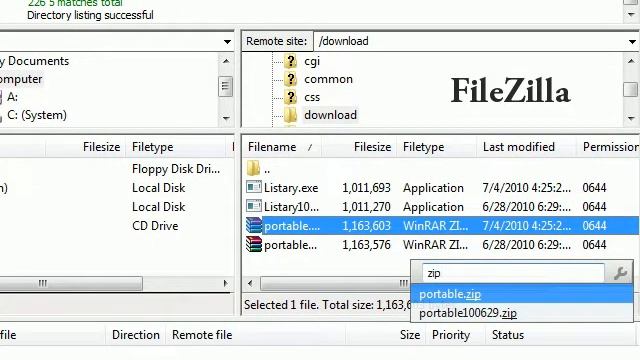
Task: Click the Listary wrench settings icon
Action: point(620,273)
